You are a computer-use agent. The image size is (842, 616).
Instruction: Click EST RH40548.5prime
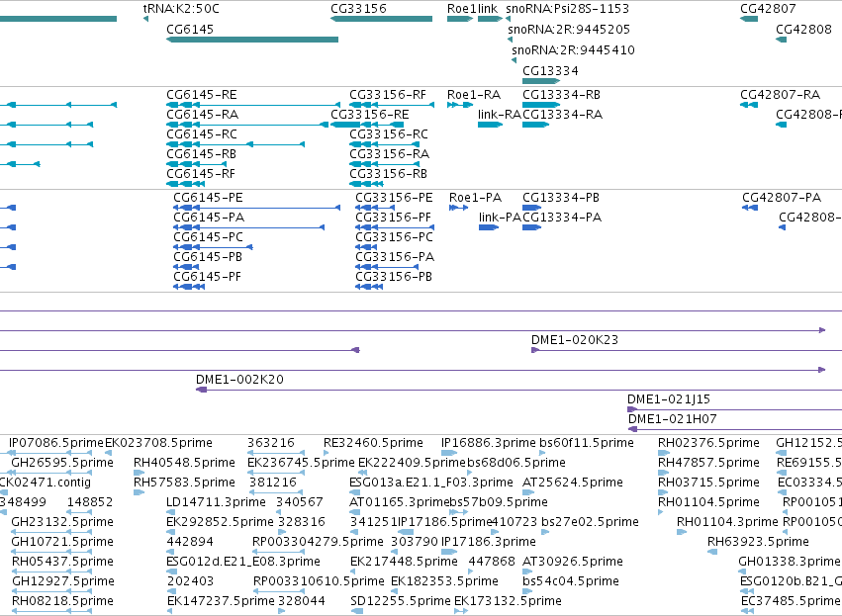pyautogui.click(x=184, y=463)
